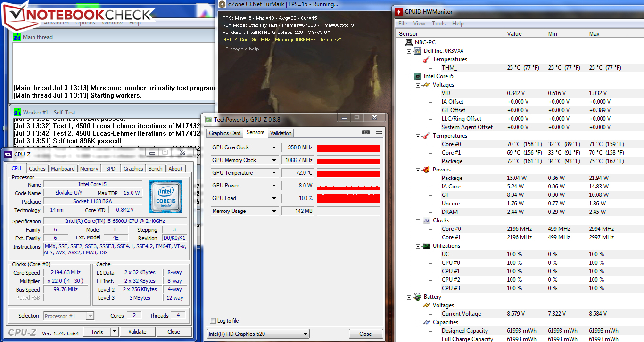Open the HWMonitor View menu
Image resolution: width=644 pixels, height=342 pixels.
point(419,24)
